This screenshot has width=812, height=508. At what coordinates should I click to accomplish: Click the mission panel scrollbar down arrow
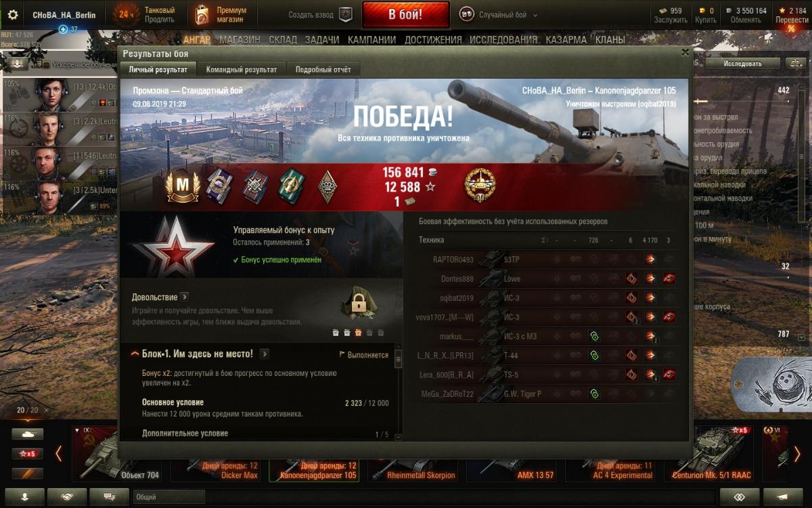click(x=397, y=438)
